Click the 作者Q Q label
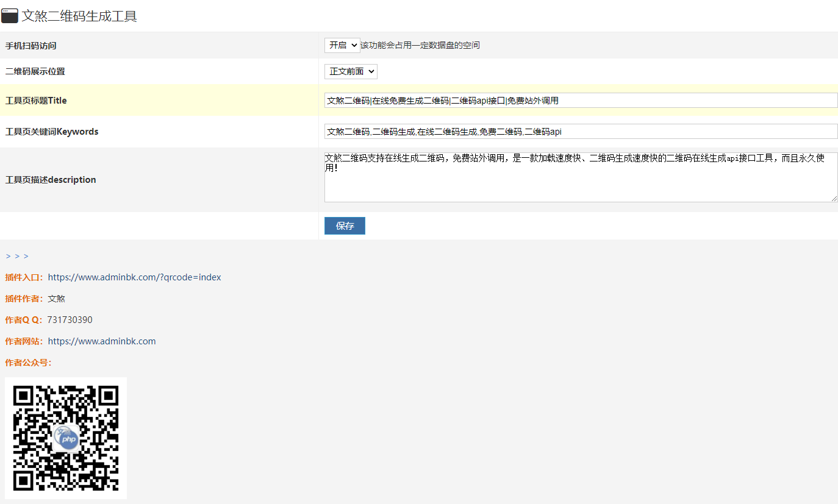 click(24, 320)
